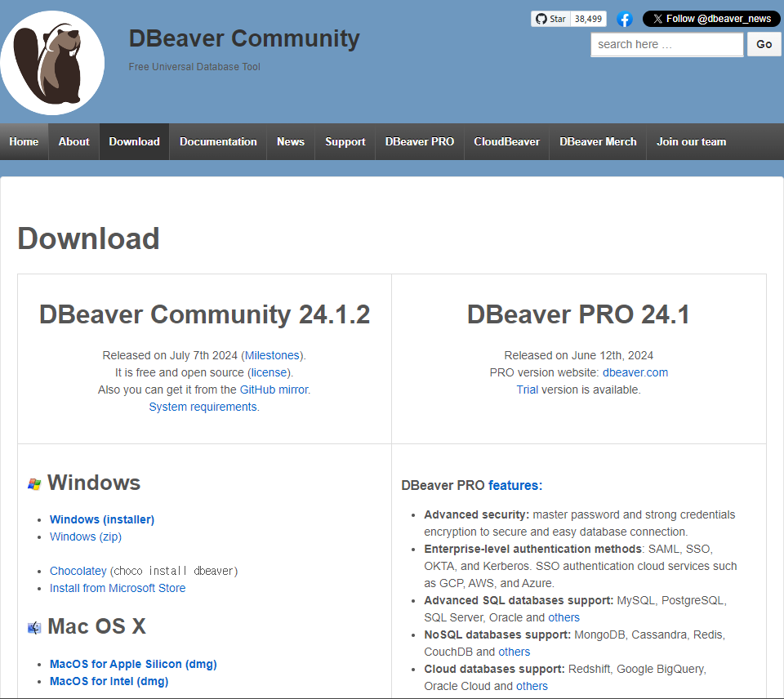The height and width of the screenshot is (699, 784).
Task: Click the DBeaver Community 24.1.2 heading
Action: [x=204, y=314]
